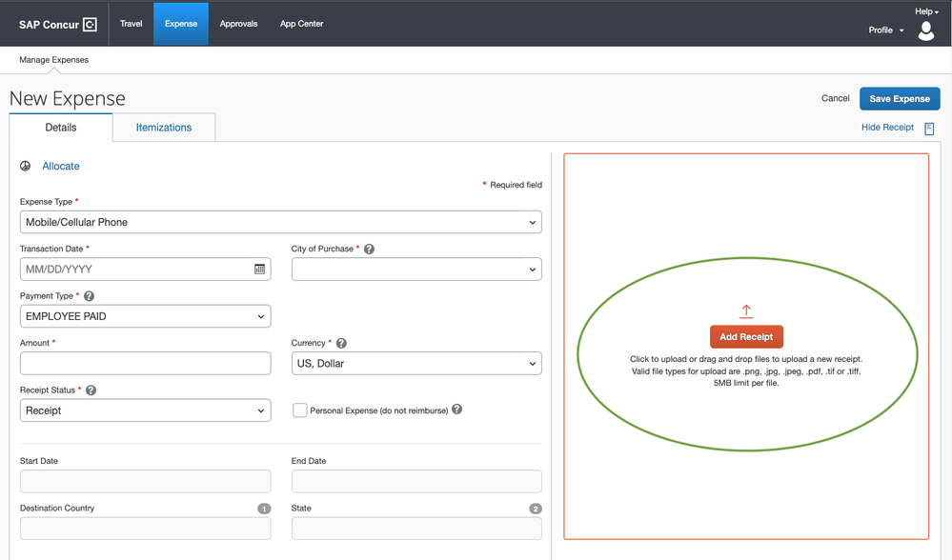Switch to the Itemizations tab
Screen dimensions: 952x560
tap(164, 128)
